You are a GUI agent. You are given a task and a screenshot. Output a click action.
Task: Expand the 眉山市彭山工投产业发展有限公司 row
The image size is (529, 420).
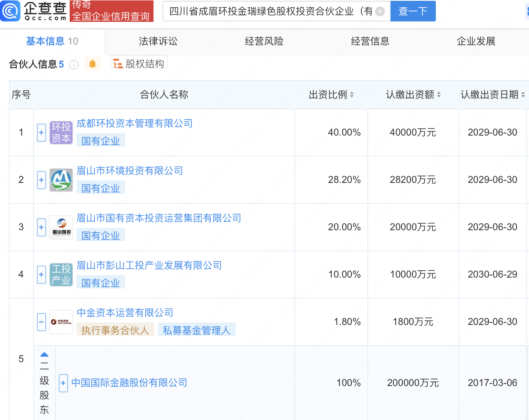(41, 275)
